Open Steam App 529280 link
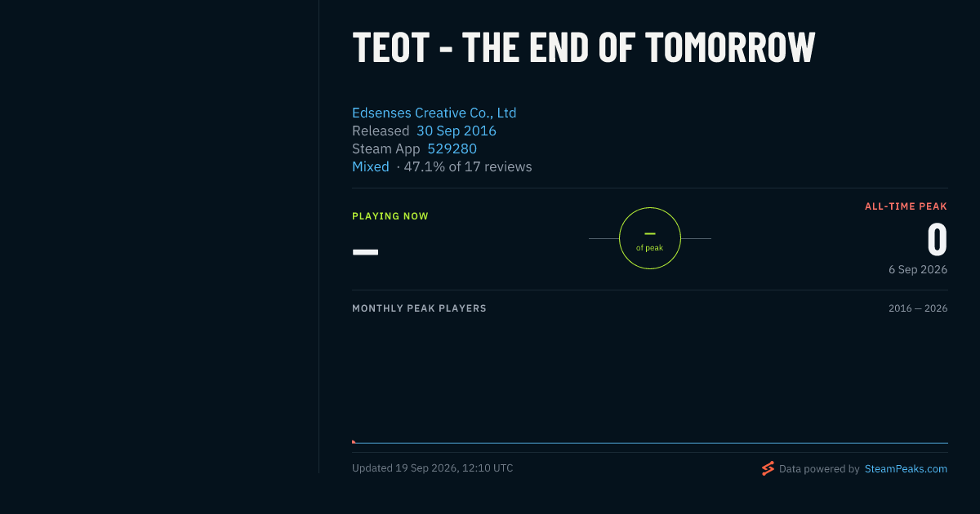The width and height of the screenshot is (980, 514). click(452, 148)
